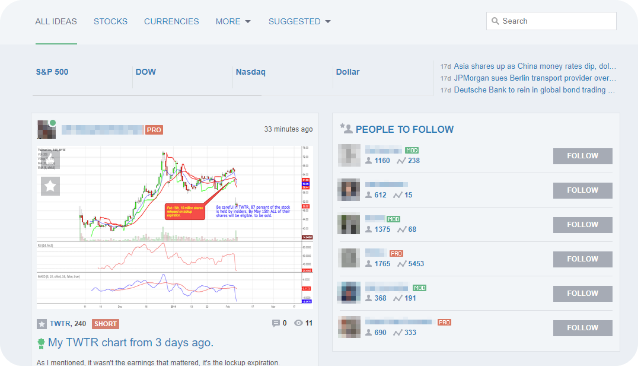Click the author's PRO badge

154,130
